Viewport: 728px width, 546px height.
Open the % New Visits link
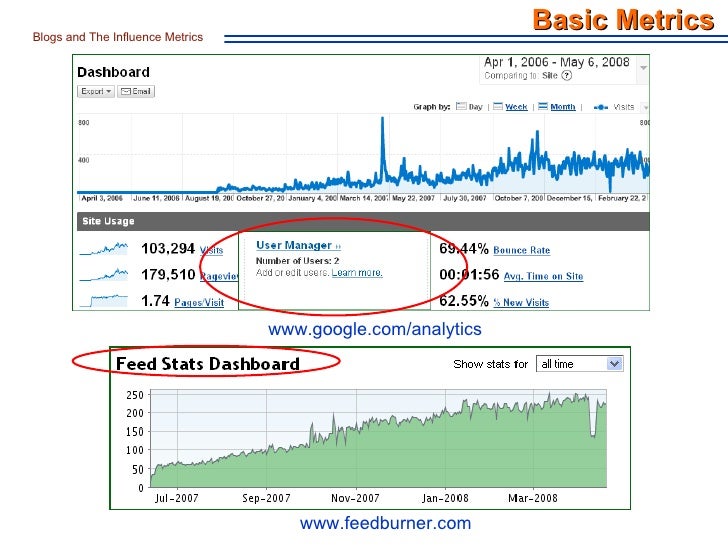coord(521,303)
